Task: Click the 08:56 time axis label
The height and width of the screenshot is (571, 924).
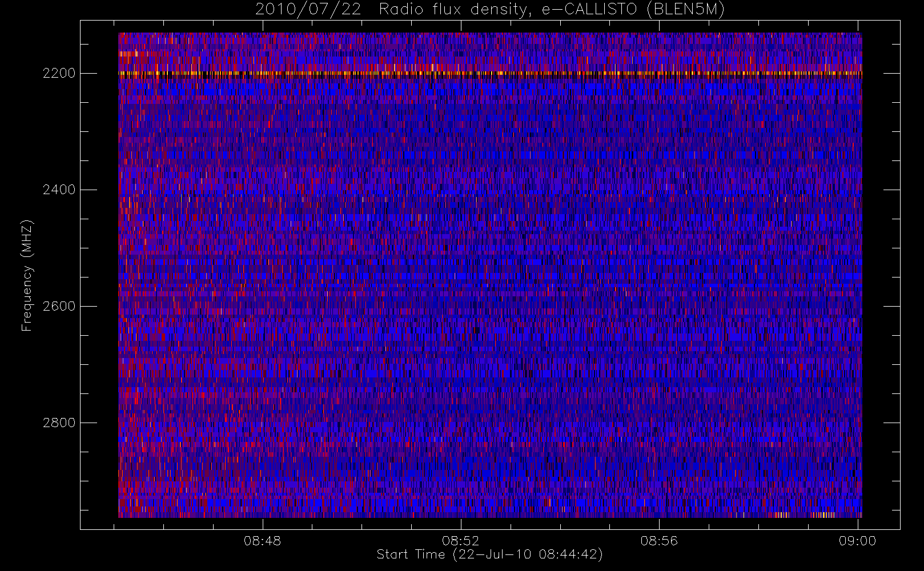Action: click(x=659, y=541)
